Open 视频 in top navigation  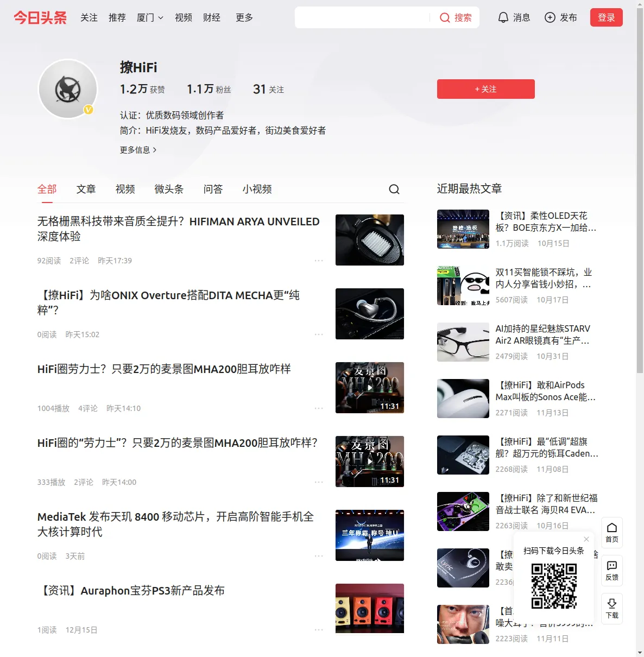click(184, 17)
